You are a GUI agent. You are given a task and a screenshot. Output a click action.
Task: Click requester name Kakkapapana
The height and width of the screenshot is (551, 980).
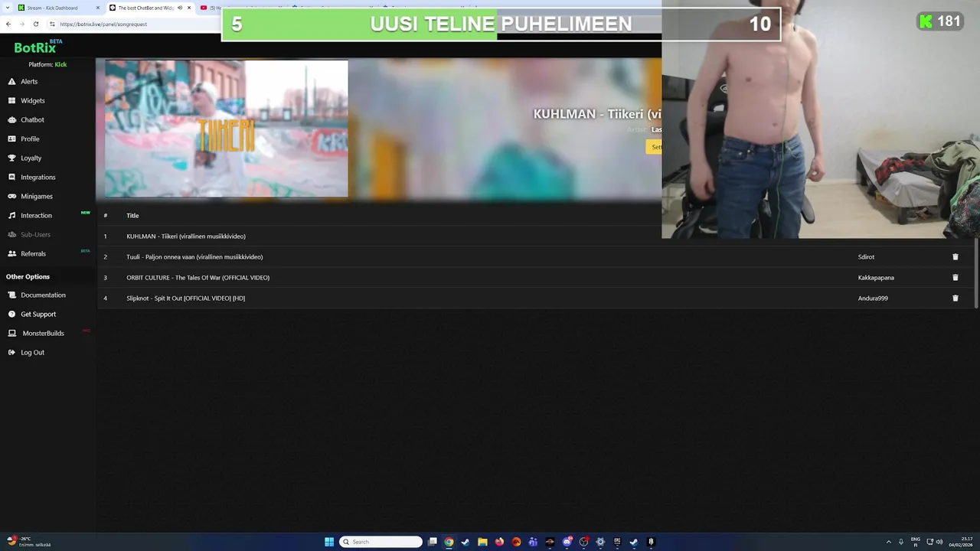click(x=876, y=277)
